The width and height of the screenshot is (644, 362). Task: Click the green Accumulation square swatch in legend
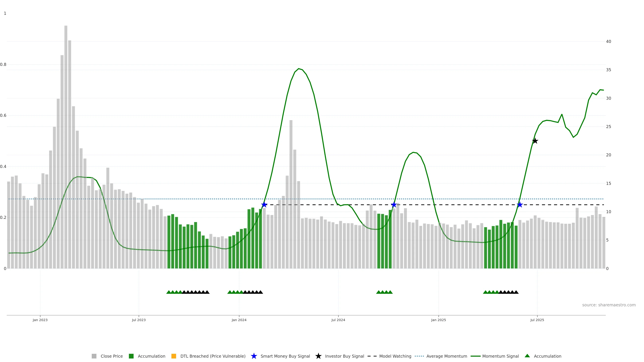131,356
